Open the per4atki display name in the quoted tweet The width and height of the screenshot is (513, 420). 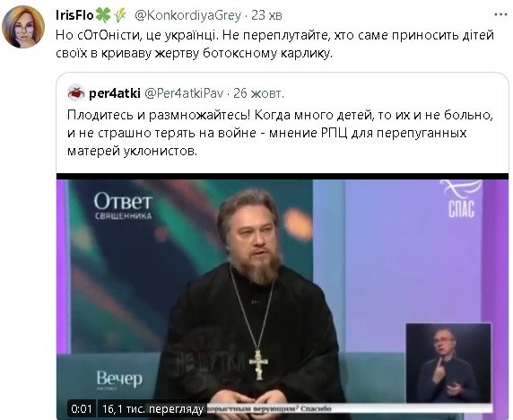(115, 93)
